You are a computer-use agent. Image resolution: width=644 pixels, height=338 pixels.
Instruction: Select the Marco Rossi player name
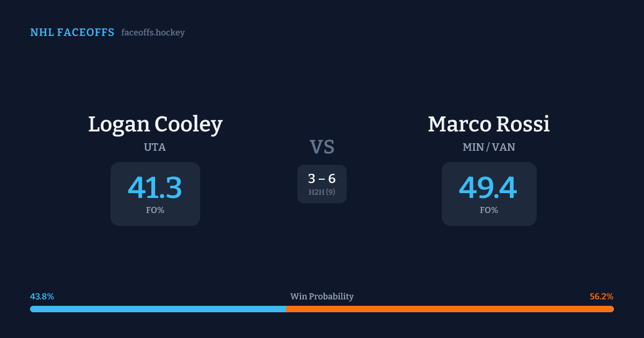(488, 124)
